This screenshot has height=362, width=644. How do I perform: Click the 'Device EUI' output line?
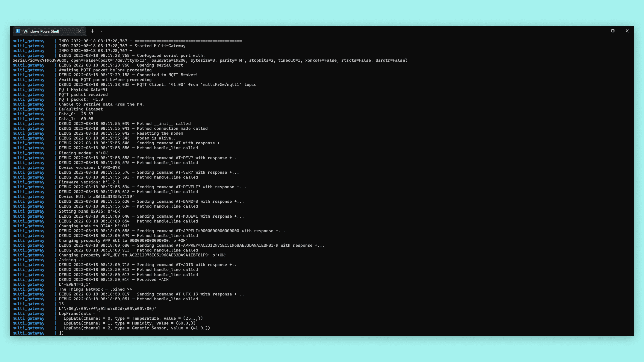[96, 197]
